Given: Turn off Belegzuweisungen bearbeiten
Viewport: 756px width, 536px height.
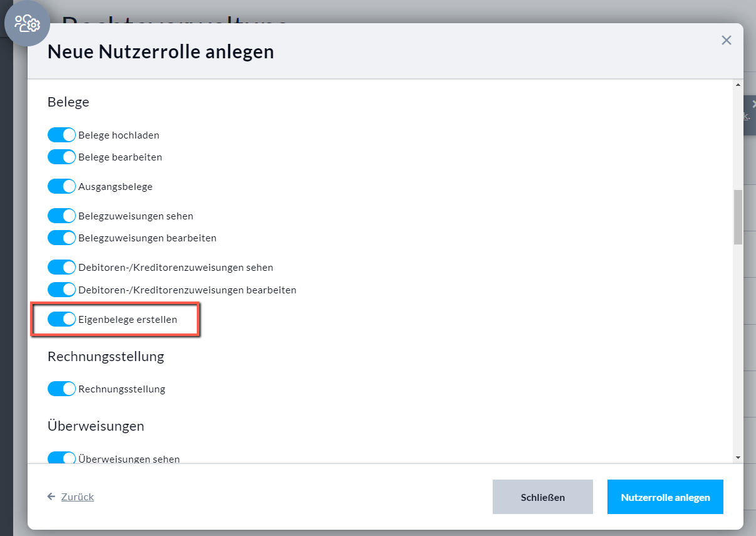Looking at the screenshot, I should [61, 238].
